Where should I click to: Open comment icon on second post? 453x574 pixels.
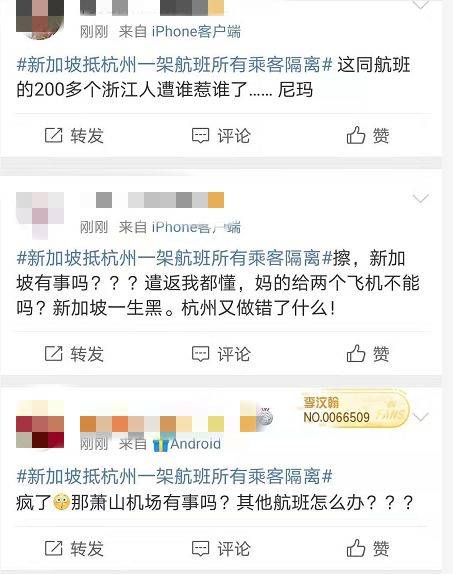[x=200, y=354]
